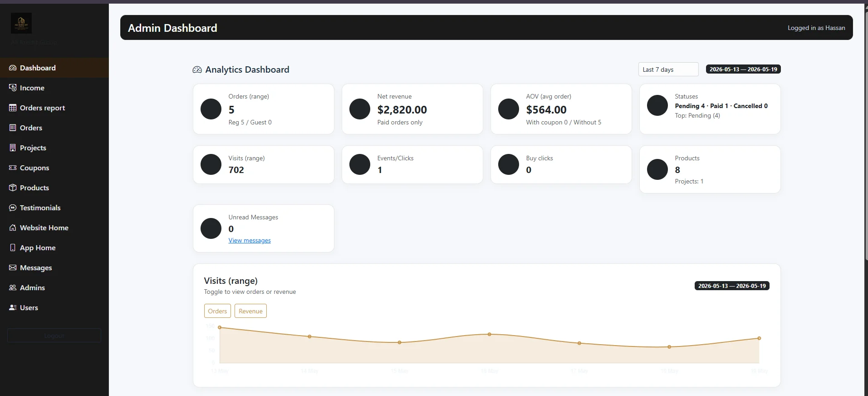Click the Projects building icon
The height and width of the screenshot is (396, 868).
(x=13, y=148)
